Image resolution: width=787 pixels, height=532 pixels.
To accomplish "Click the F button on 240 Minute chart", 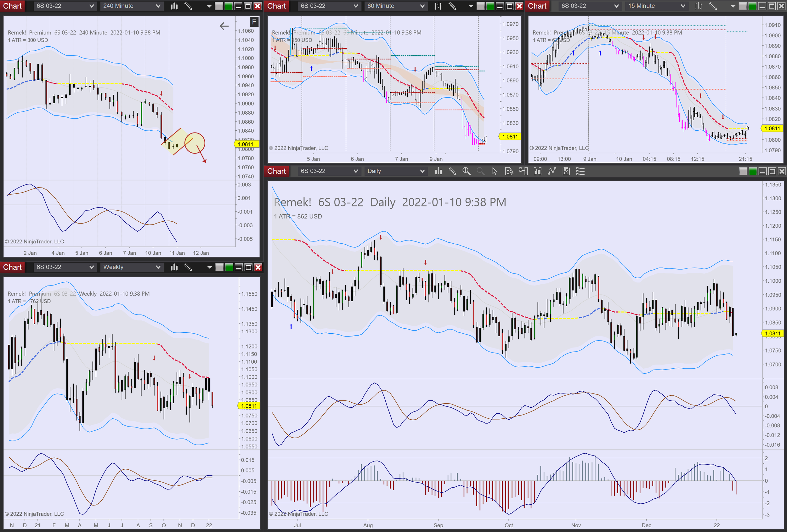I will coord(254,22).
